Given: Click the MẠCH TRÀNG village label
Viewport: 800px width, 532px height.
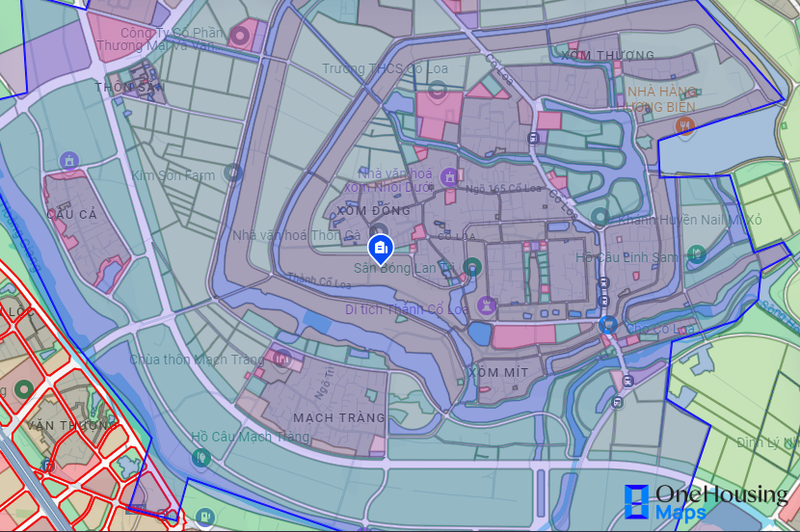Looking at the screenshot, I should [339, 418].
